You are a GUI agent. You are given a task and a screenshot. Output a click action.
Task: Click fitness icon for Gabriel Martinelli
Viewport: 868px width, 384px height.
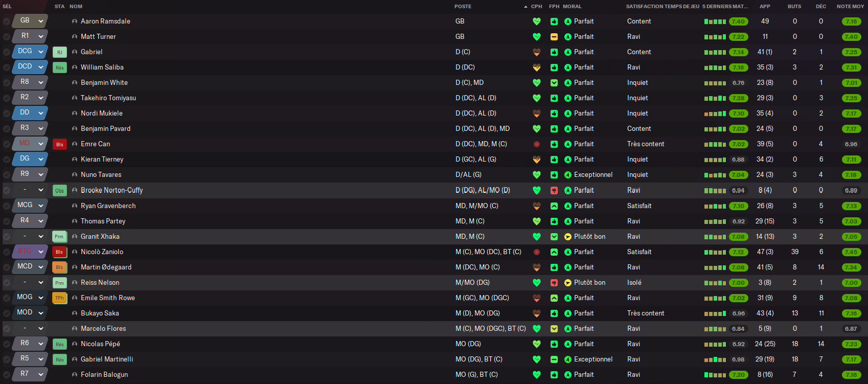pyautogui.click(x=554, y=359)
